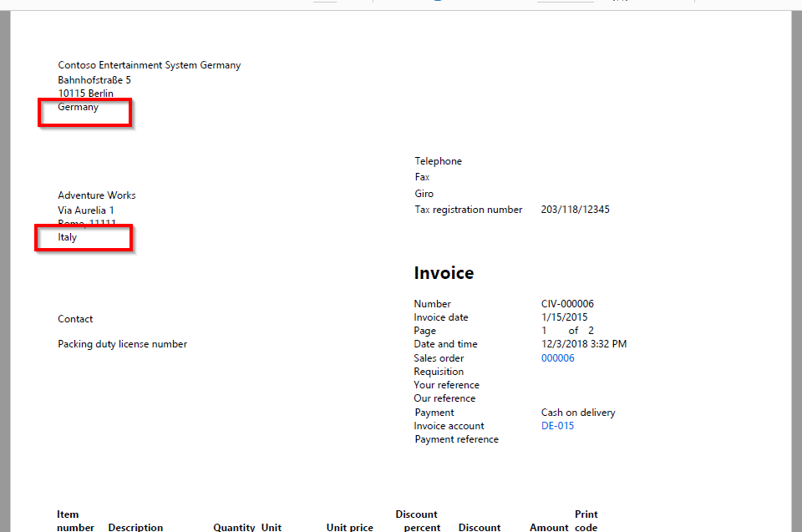Image resolution: width=802 pixels, height=532 pixels.
Task: Click the tax registration number 203/118/12345
Action: coord(575,210)
